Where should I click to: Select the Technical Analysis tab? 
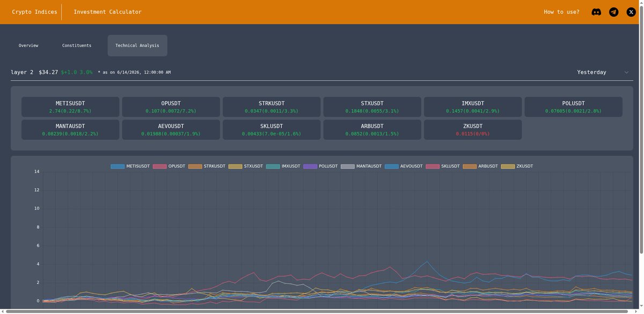pyautogui.click(x=137, y=46)
